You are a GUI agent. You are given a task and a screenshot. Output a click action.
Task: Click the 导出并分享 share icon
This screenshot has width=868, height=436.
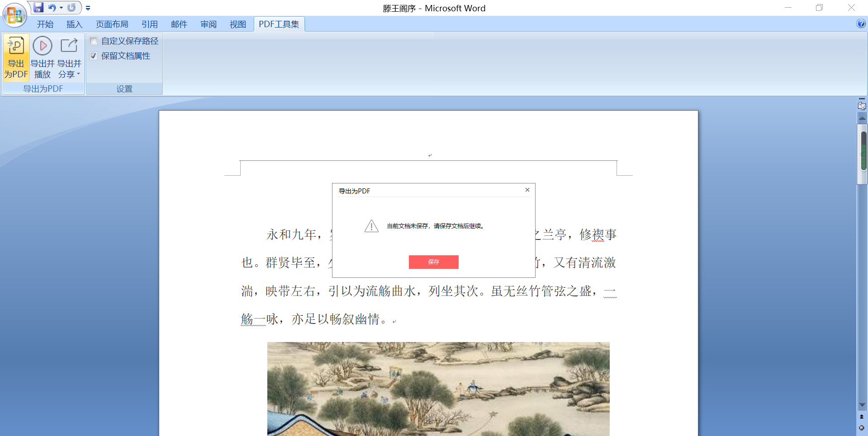pos(69,46)
